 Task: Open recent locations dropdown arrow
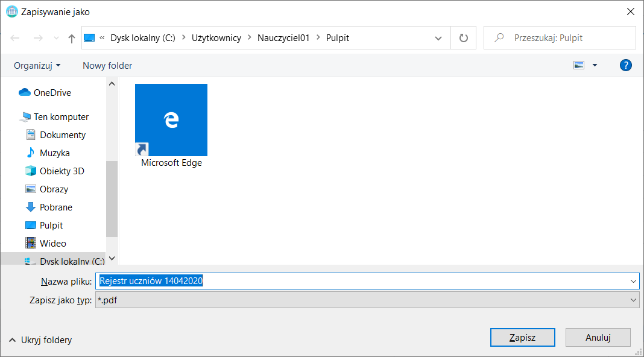[56, 38]
